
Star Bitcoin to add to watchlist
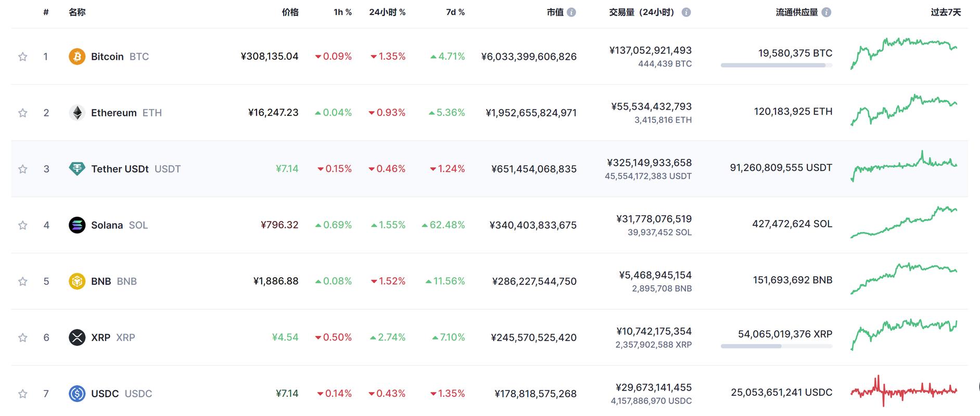[x=22, y=57]
